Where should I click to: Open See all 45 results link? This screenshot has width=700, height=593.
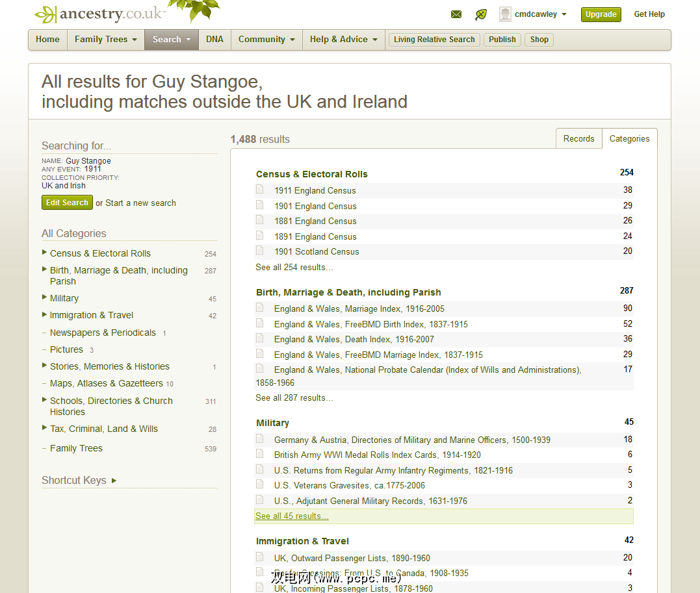[292, 516]
